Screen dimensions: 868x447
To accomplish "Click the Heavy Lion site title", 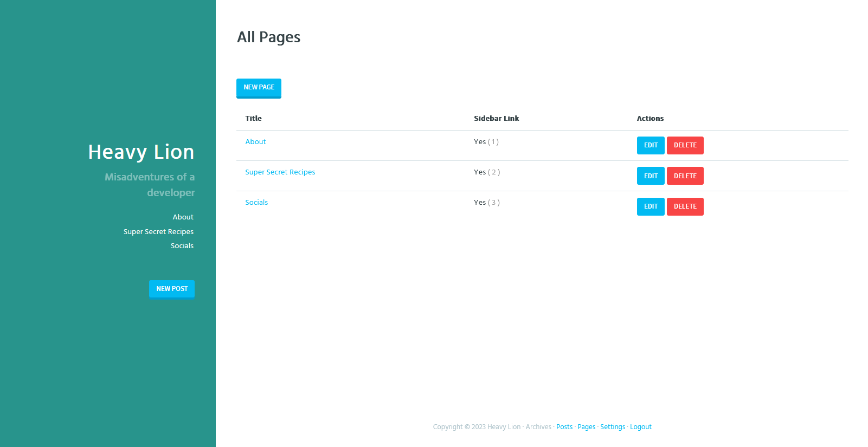I will click(x=141, y=152).
